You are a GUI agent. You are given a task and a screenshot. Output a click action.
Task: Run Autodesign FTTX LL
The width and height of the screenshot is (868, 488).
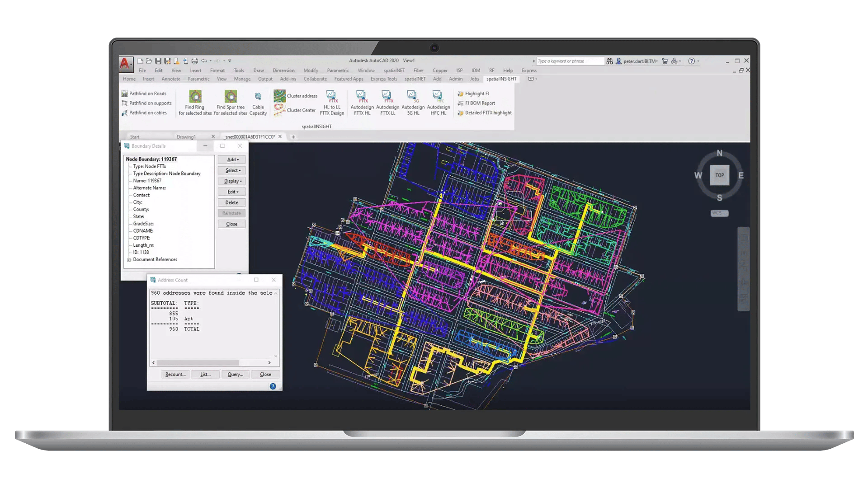click(387, 103)
